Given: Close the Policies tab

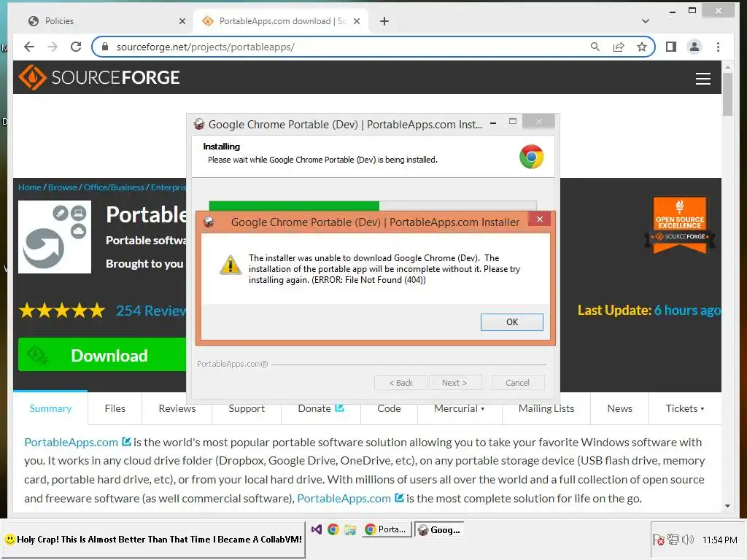Looking at the screenshot, I should 182,21.
